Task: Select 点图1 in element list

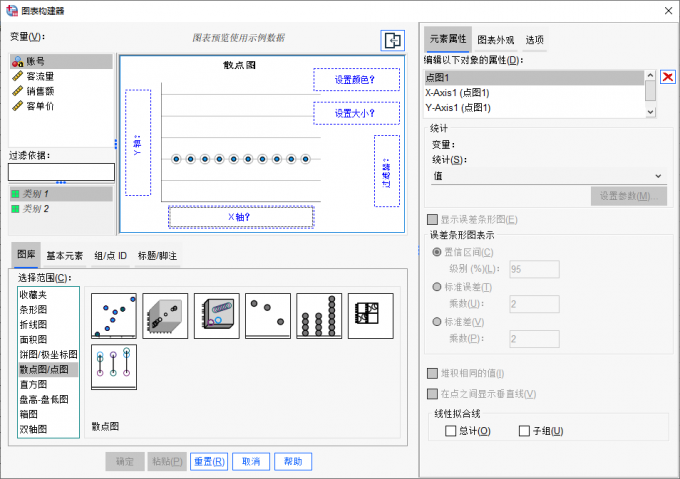Action: tap(534, 78)
